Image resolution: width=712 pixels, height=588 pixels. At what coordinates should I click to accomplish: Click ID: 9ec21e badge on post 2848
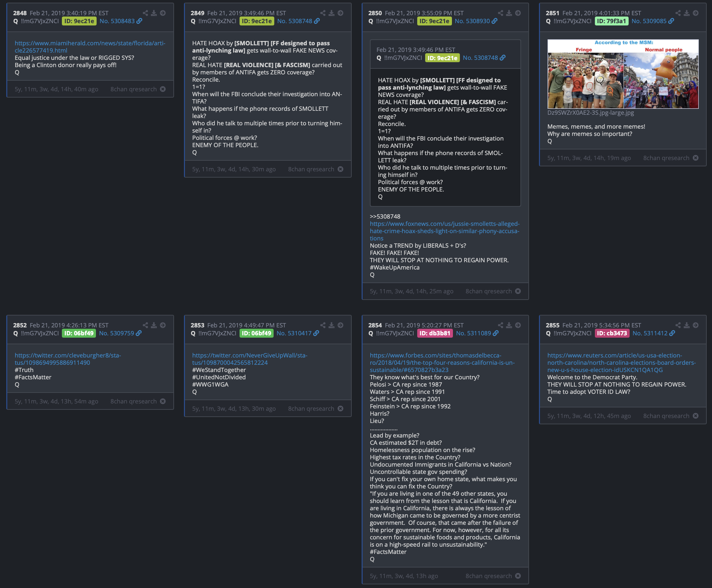(x=79, y=21)
